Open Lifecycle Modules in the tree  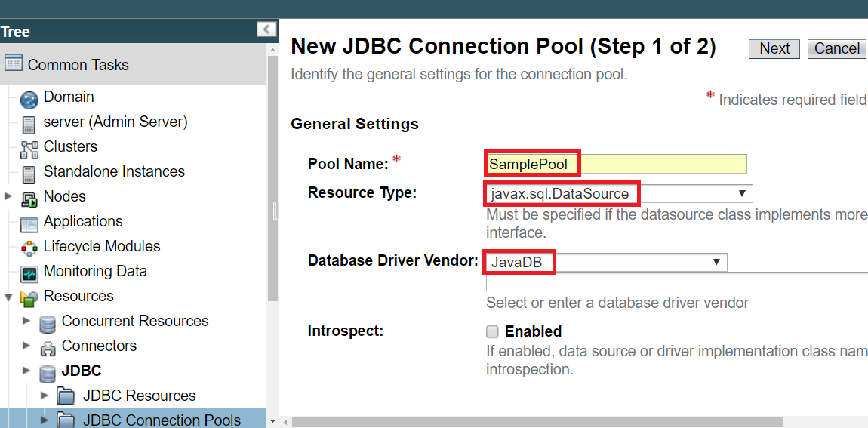point(102,246)
